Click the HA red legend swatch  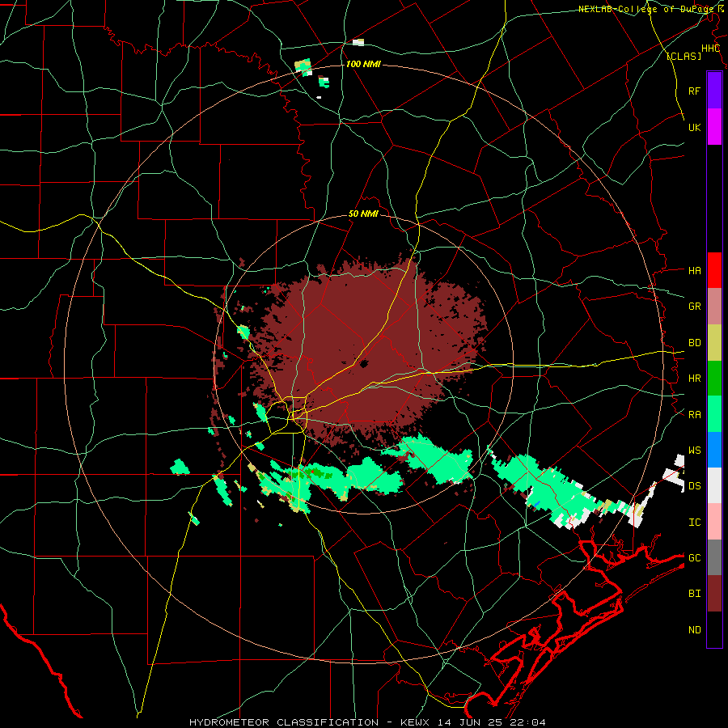tap(714, 270)
